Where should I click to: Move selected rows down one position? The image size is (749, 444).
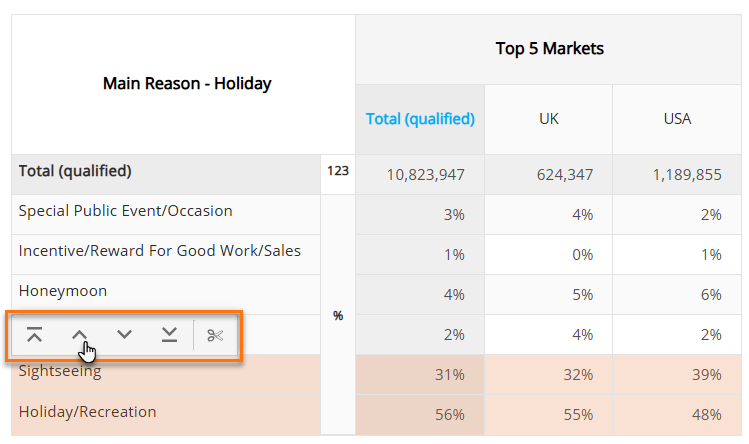(124, 335)
